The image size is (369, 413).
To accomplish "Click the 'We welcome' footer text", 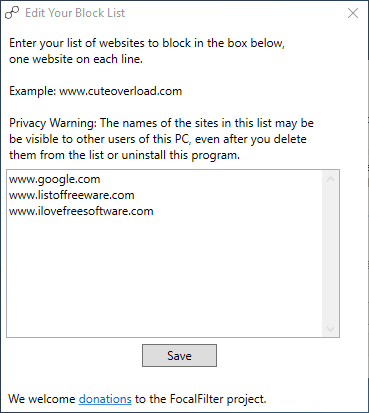I will click(42, 399).
